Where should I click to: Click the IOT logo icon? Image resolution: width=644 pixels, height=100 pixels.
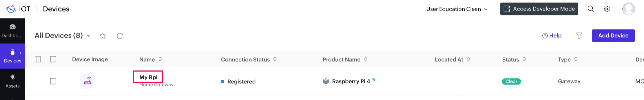point(11,9)
